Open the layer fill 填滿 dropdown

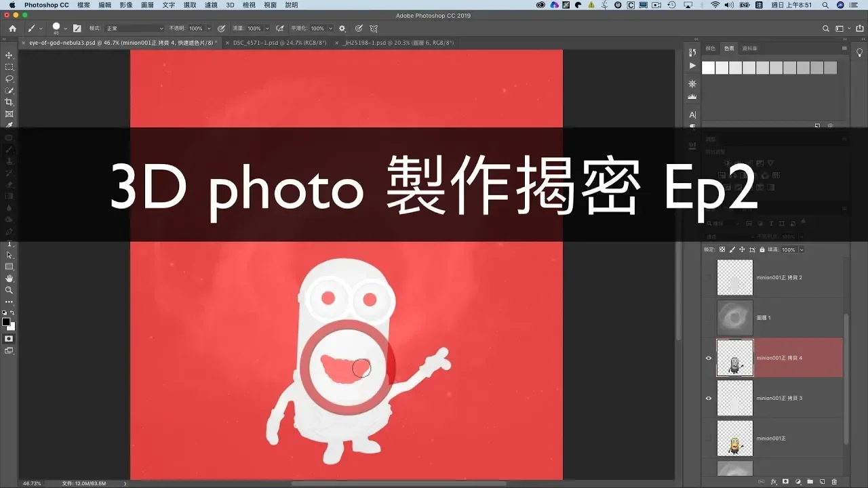[801, 249]
